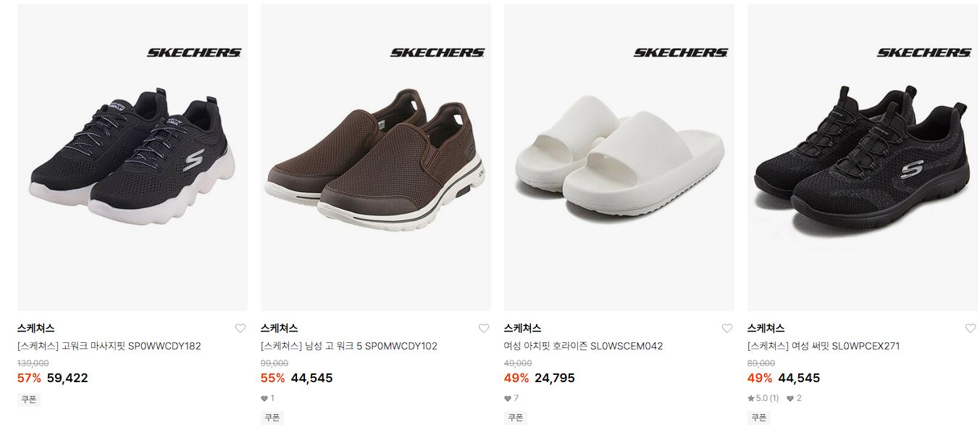Open the 5.0 star rating on 여성 써밋
The height and width of the screenshot is (430, 980).
[763, 398]
